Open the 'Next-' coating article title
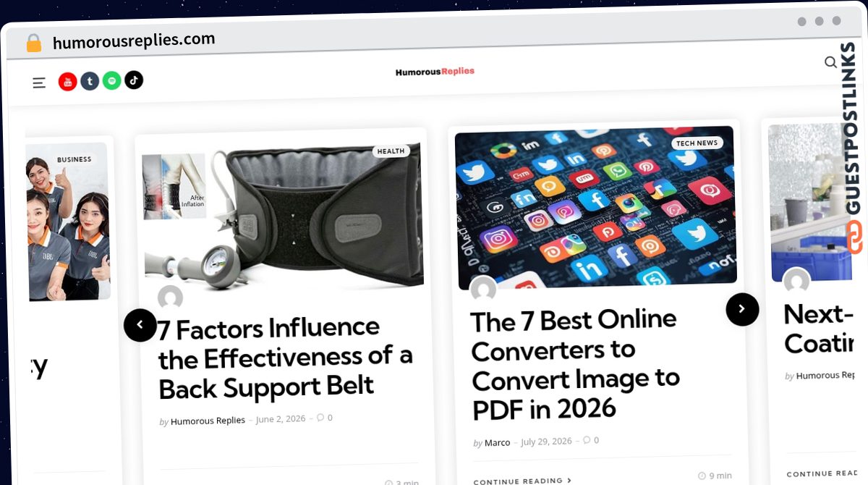Image resolution: width=868 pixels, height=485 pixels. click(x=819, y=329)
